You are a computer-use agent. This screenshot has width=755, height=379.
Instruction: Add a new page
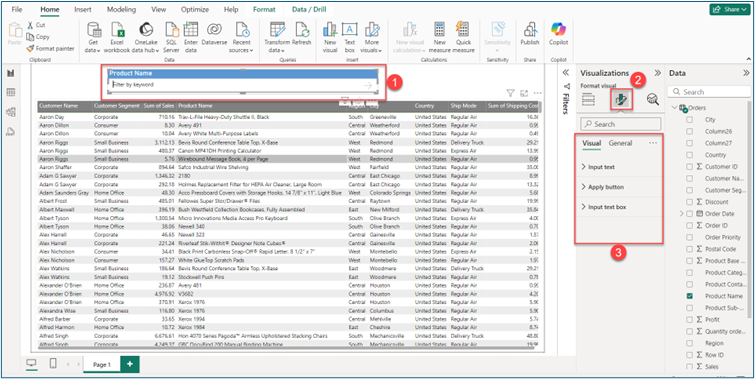click(x=130, y=365)
